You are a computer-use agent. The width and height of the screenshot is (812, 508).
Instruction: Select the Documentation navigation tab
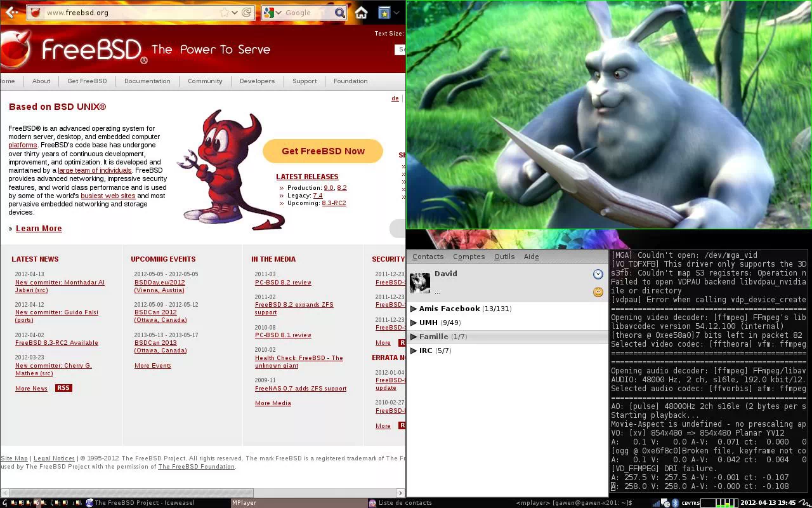(x=147, y=81)
